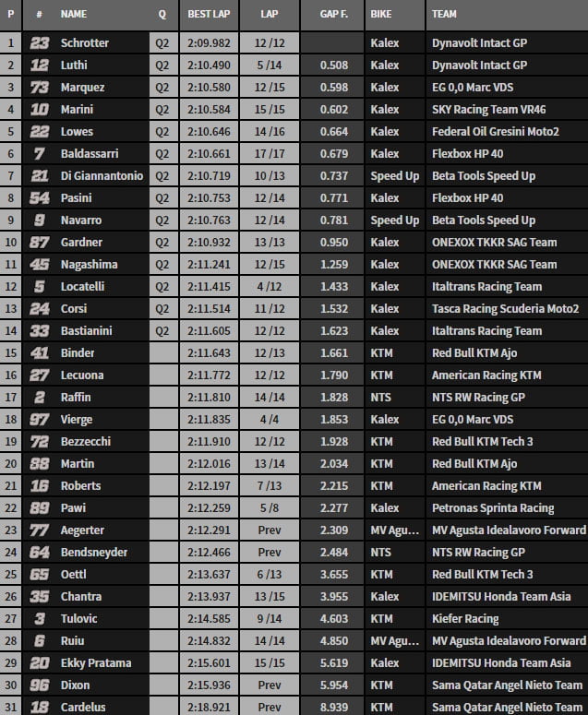
Task: Click Petronas Sprinta Racing team name
Action: click(493, 508)
